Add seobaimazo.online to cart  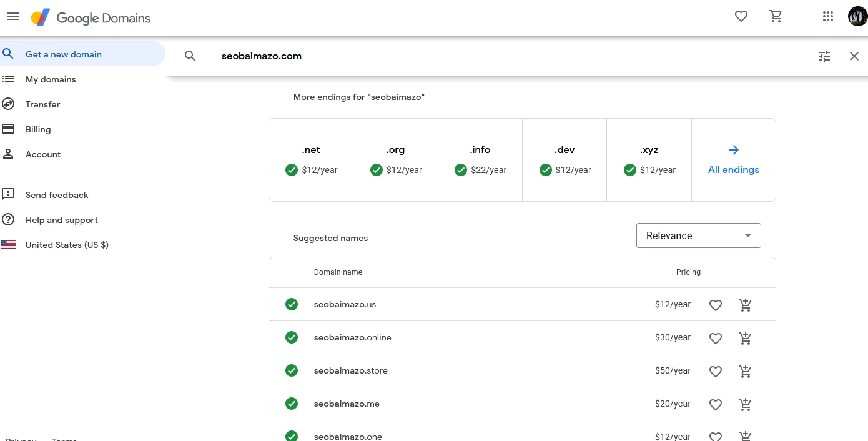click(x=745, y=338)
